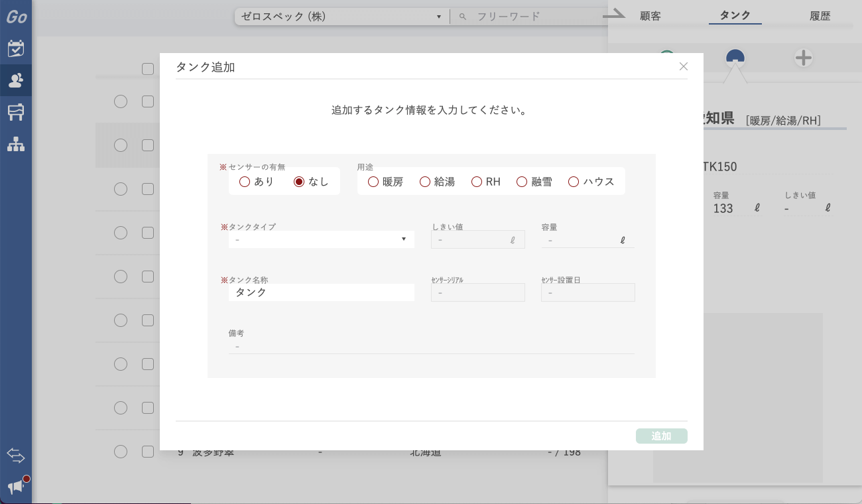Click the search magnifier icon

(x=463, y=17)
